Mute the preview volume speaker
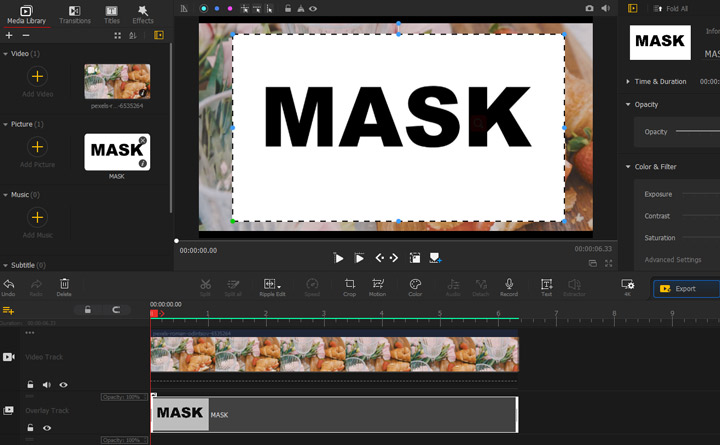 606,8
